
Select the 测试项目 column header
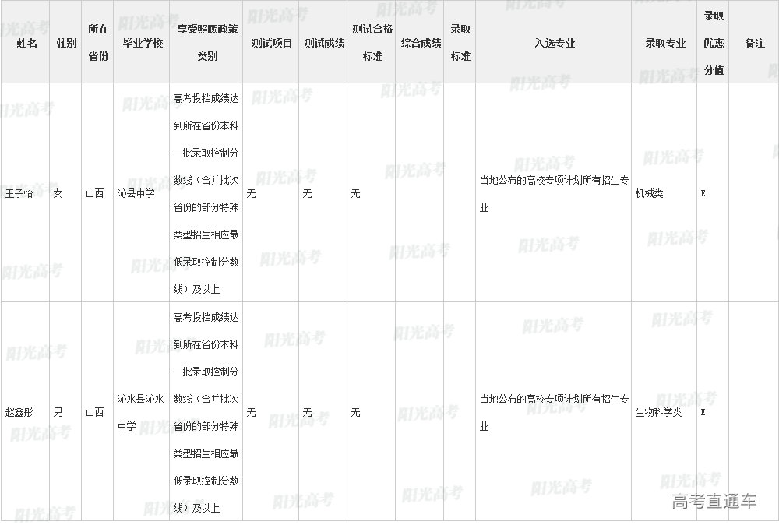coord(271,43)
